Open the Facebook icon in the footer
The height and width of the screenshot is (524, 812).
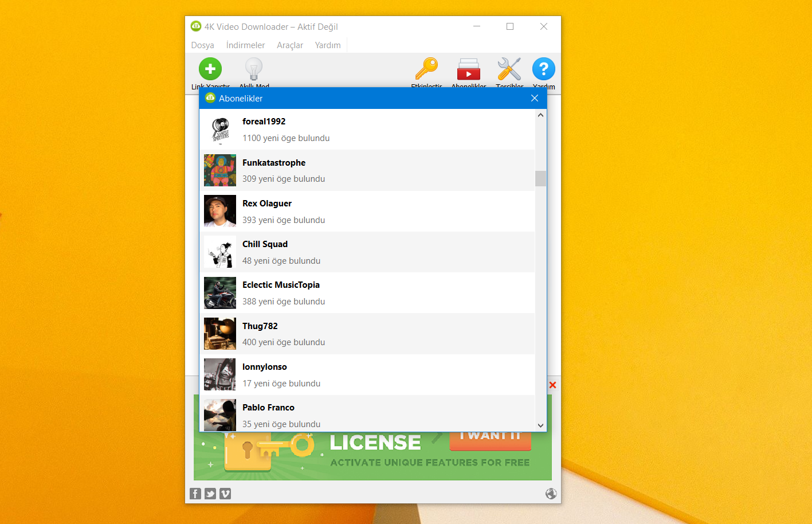coord(195,494)
